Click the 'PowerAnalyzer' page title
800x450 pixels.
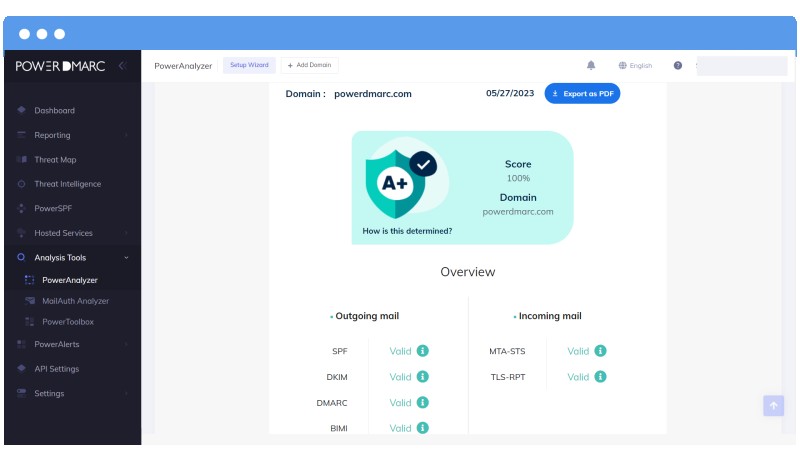click(x=183, y=66)
